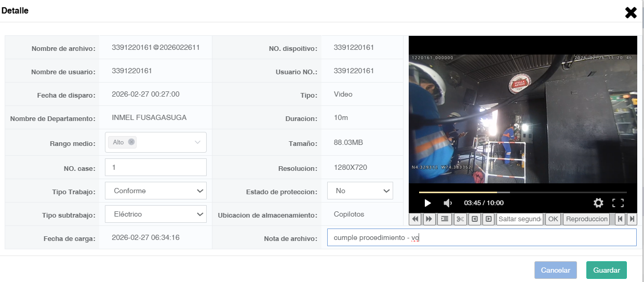The width and height of the screenshot is (644, 282).
Task: Open the Tipo Trabajo dropdown
Action: pyautogui.click(x=156, y=191)
